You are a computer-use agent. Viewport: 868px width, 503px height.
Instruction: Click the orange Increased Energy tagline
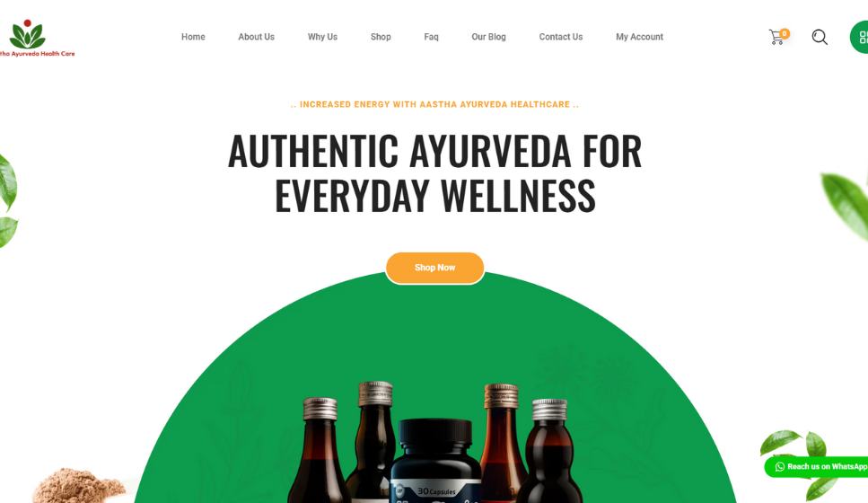coord(435,104)
